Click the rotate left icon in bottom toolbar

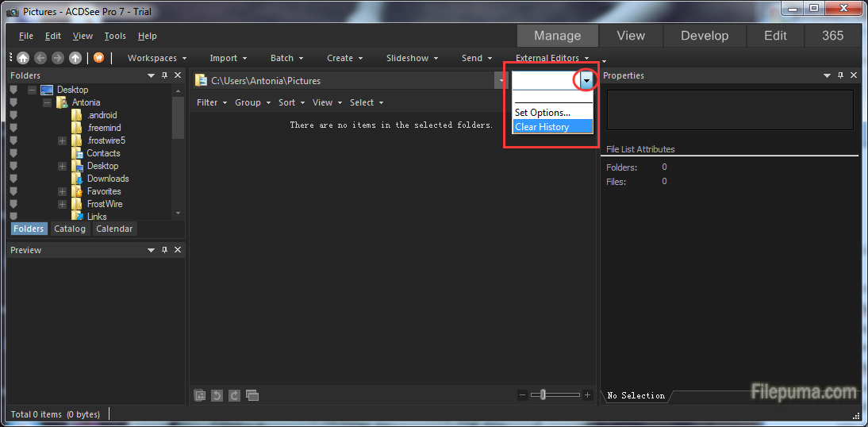pos(217,395)
